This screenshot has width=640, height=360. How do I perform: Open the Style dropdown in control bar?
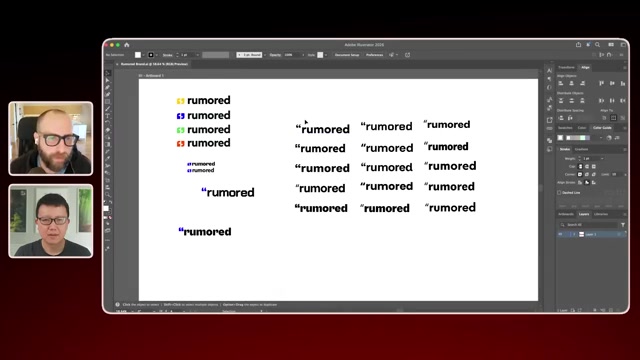pyautogui.click(x=326, y=55)
